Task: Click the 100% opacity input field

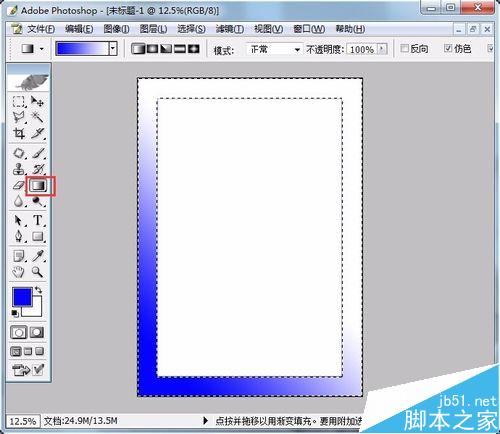Action: click(x=362, y=50)
